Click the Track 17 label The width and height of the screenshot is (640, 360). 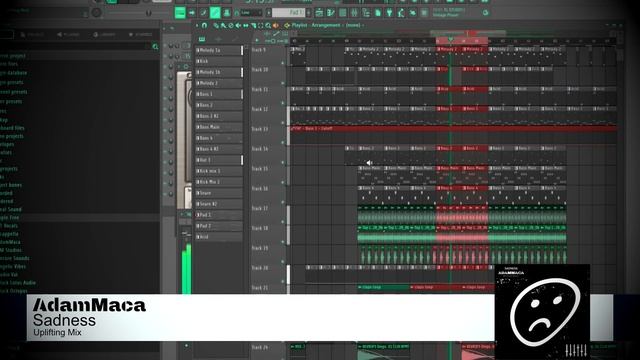pyautogui.click(x=260, y=208)
